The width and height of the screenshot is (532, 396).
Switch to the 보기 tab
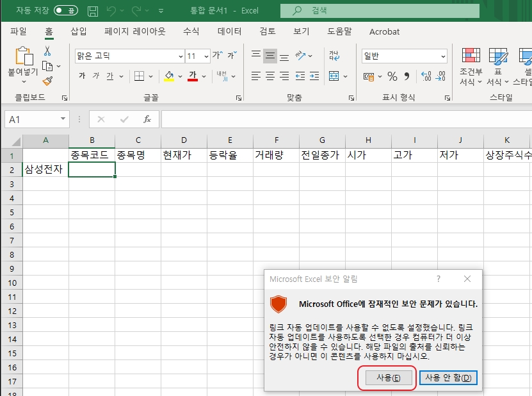pyautogui.click(x=302, y=31)
